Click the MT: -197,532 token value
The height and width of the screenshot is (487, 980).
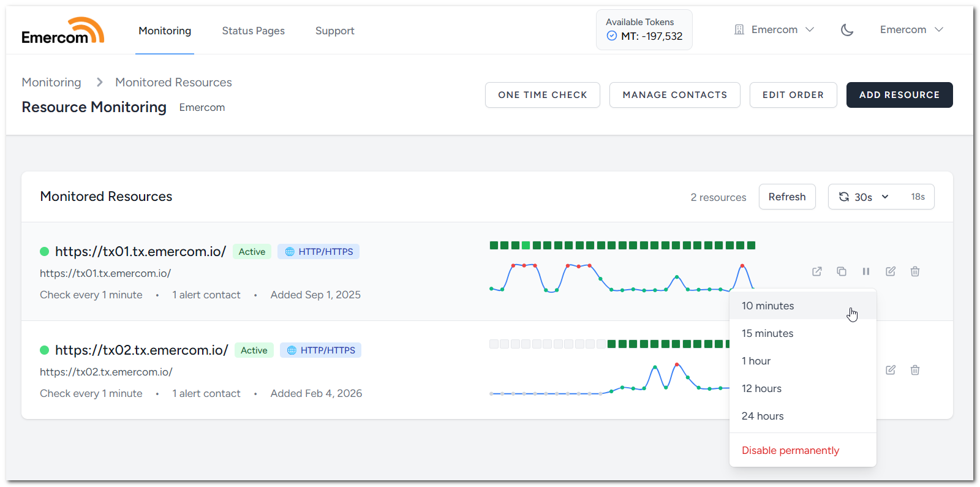[652, 36]
